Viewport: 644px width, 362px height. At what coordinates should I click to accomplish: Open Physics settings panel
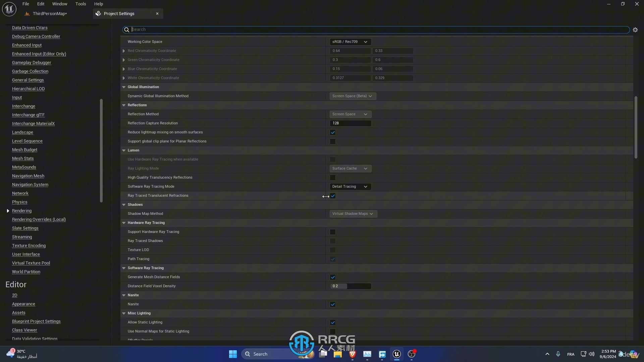pos(20,201)
